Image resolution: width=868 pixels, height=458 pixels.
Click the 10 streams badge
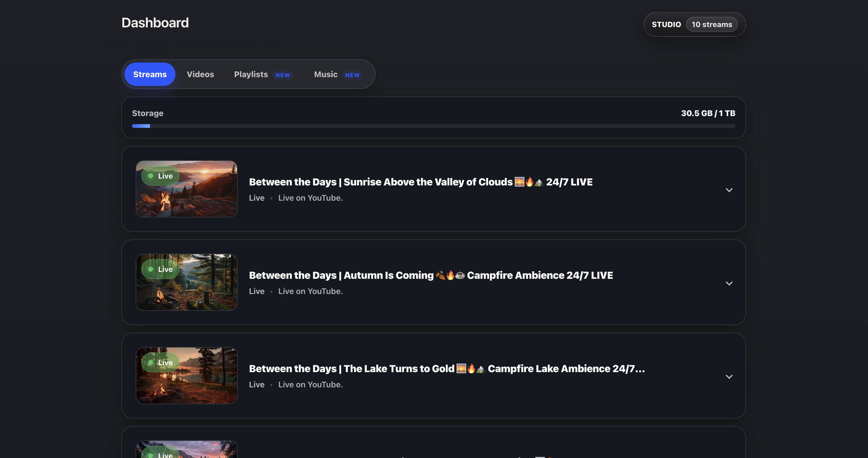[712, 25]
